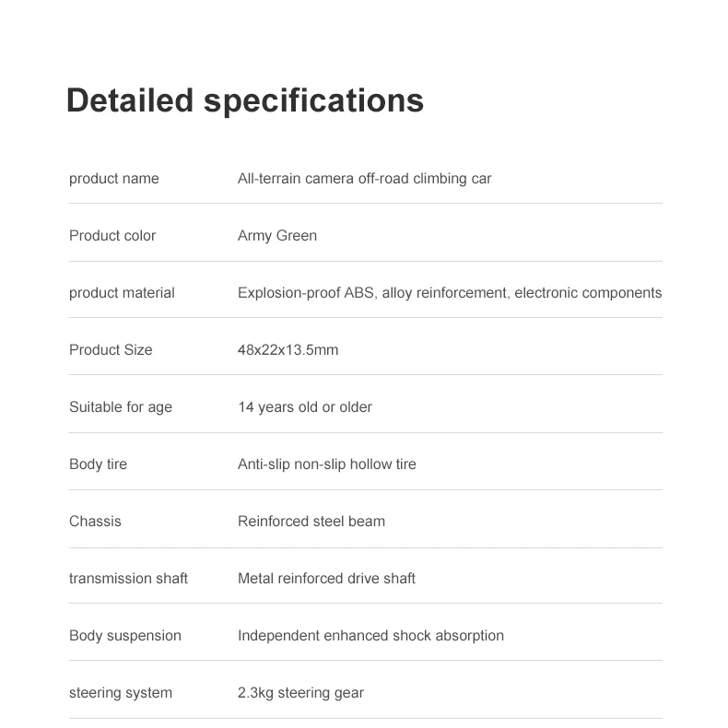Click the Body tire label
Screen dimensions: 728x728
tap(98, 464)
